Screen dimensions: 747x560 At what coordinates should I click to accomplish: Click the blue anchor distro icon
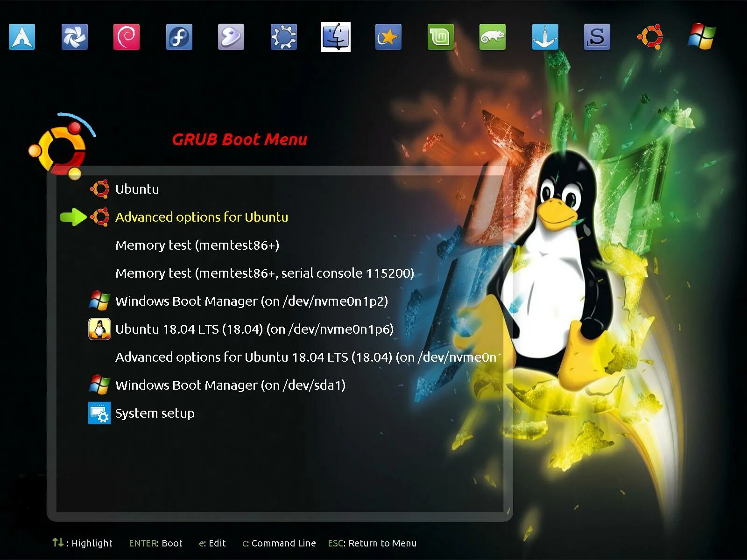545,37
